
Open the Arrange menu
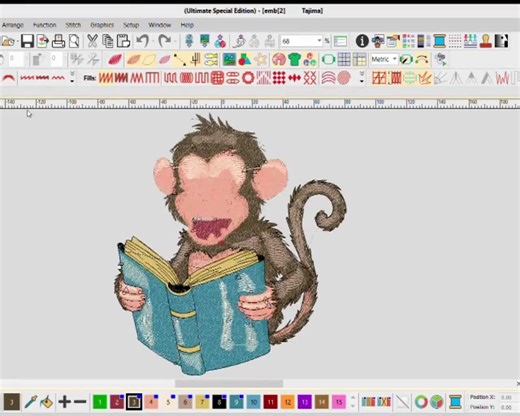click(x=13, y=25)
